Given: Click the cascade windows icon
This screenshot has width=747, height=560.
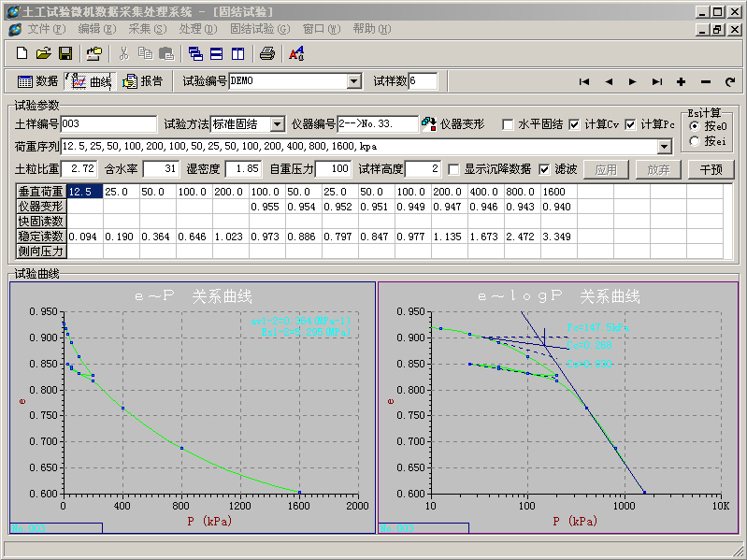Looking at the screenshot, I should point(195,53).
